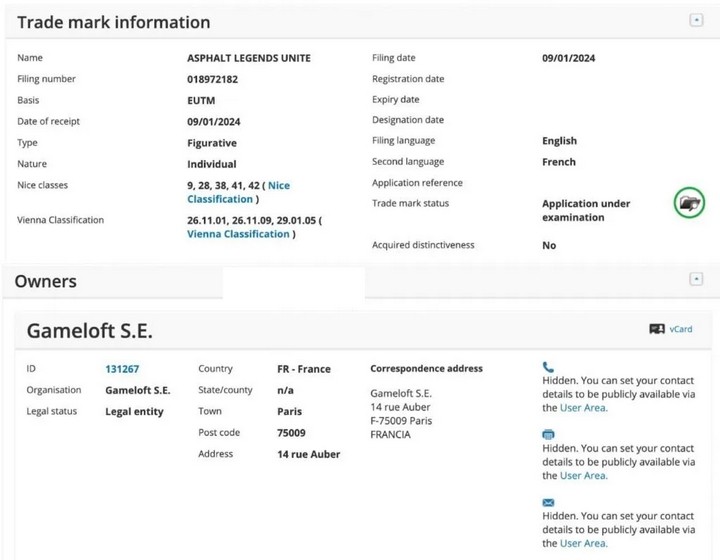Screen dimensions: 720x560
Task: Open User Area link under email icon
Action: click(x=583, y=543)
